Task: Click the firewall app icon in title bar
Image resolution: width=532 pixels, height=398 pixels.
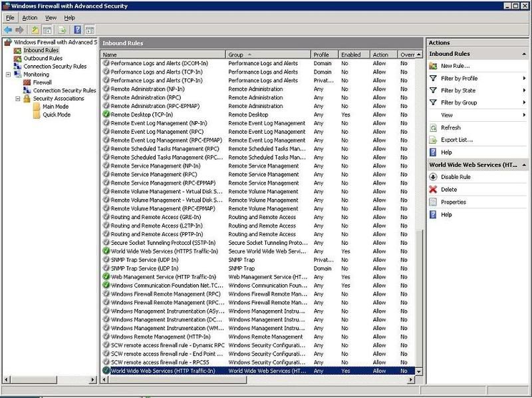Action: [6, 6]
